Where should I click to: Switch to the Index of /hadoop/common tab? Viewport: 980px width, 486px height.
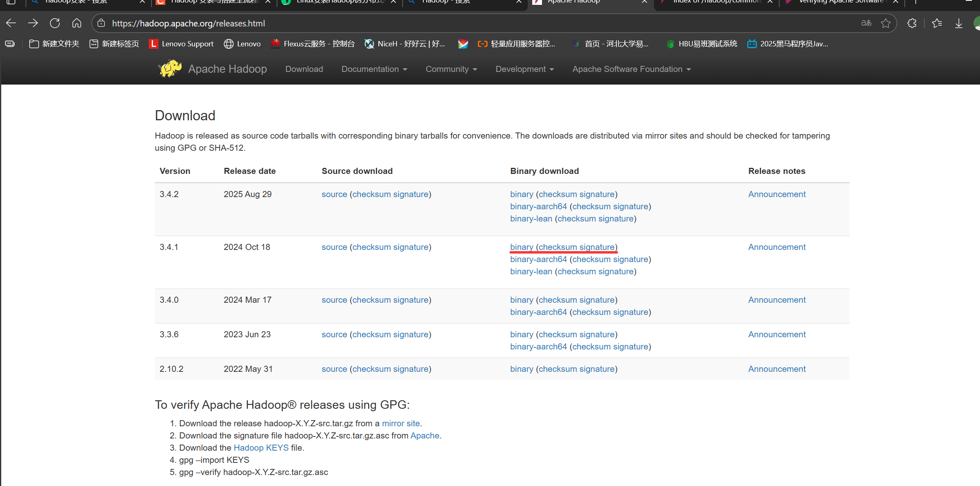click(716, 2)
